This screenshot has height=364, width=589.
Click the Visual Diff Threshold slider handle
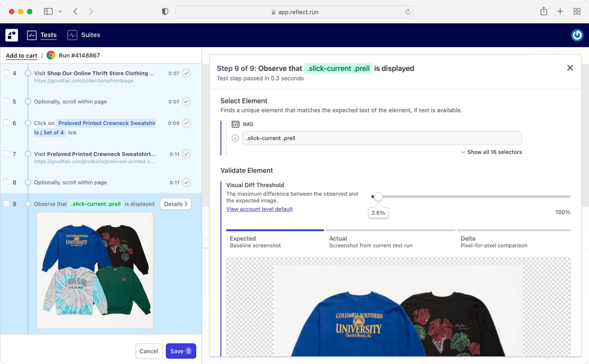[x=378, y=196]
